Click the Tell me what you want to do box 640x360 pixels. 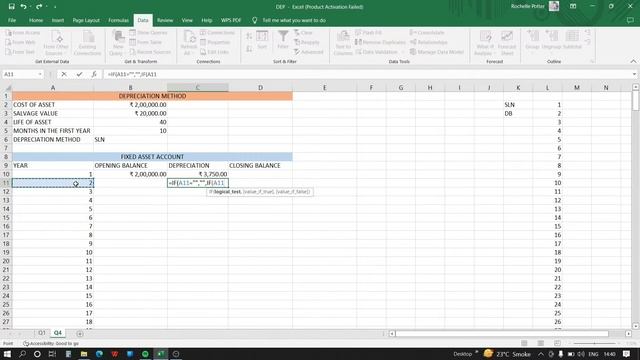click(293, 20)
